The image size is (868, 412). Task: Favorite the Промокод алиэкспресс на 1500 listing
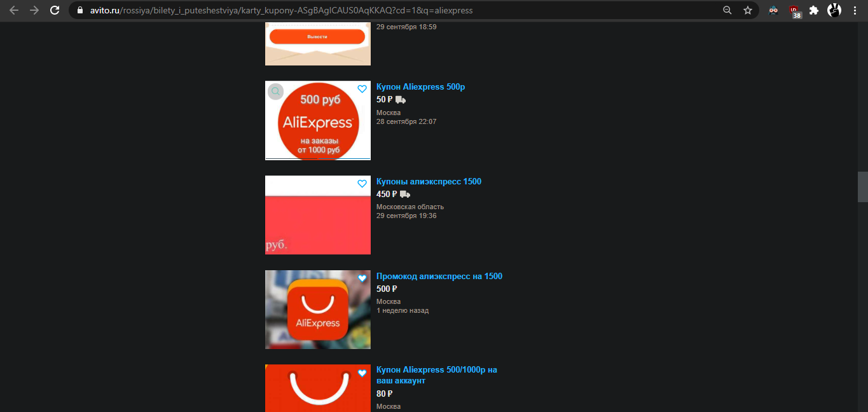point(362,278)
